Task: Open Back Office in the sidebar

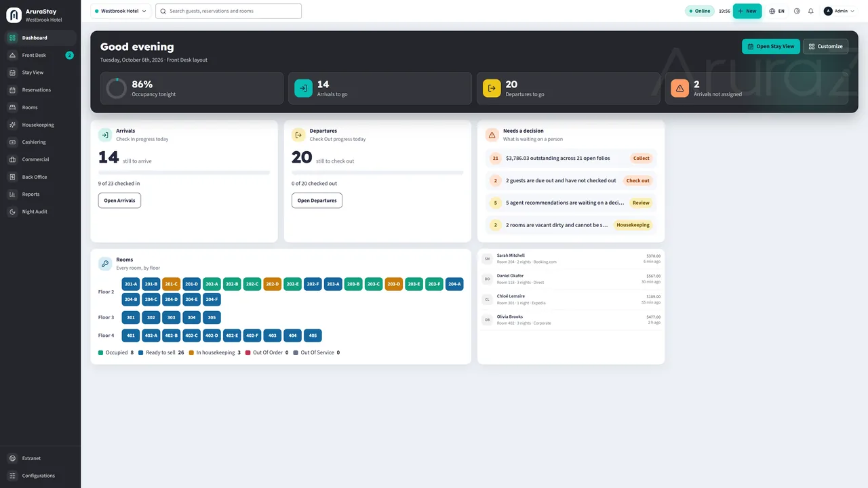Action: (x=41, y=177)
